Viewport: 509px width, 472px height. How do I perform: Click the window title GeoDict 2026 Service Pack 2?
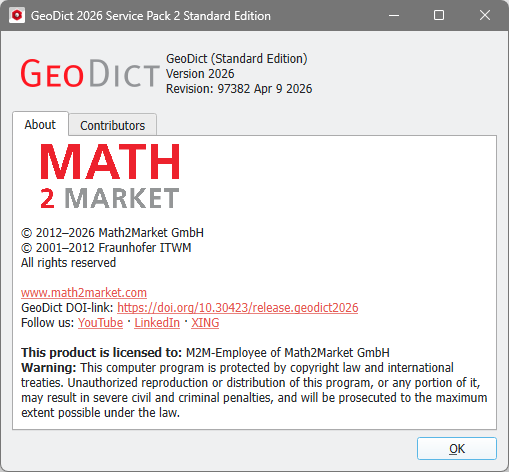(x=151, y=16)
